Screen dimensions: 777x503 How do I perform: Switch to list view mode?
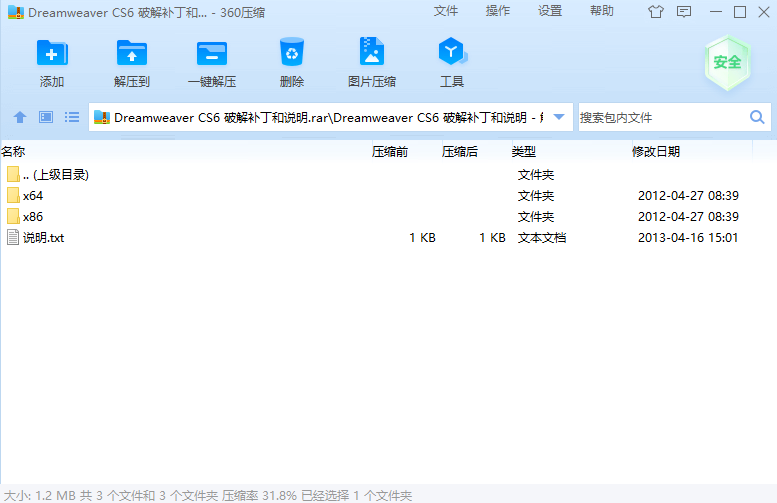72,117
